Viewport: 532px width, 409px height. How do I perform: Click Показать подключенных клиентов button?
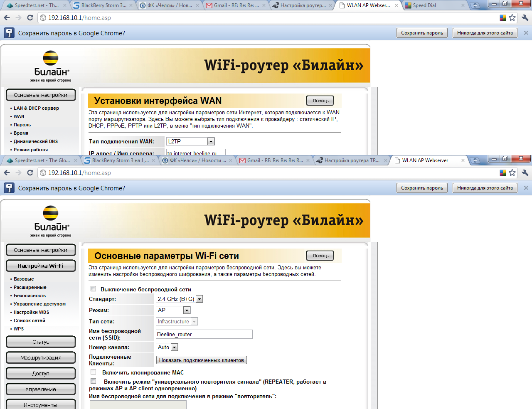pyautogui.click(x=202, y=360)
